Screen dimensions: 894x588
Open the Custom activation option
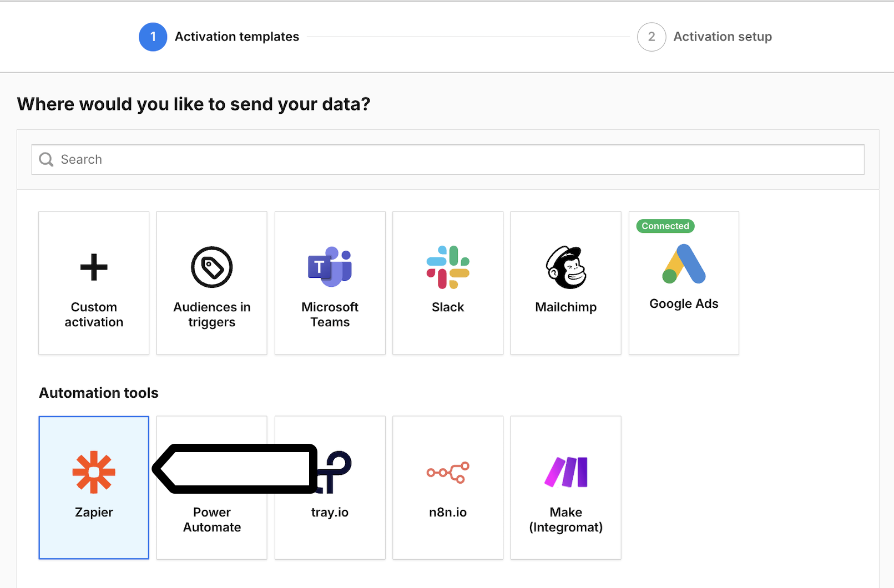coord(93,283)
